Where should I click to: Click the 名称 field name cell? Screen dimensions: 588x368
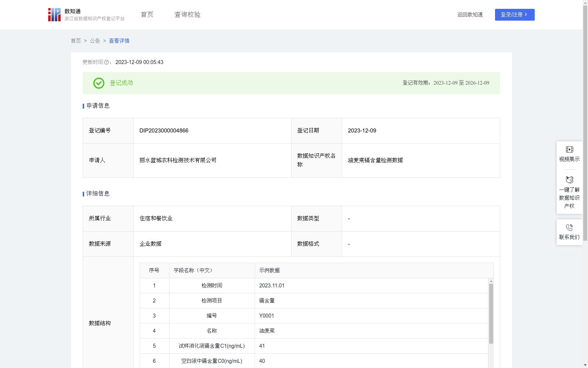coord(212,331)
